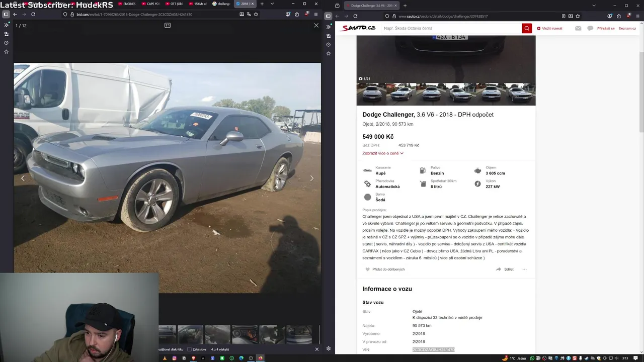Open the three-dots more options beside Sdílet
Viewport: 644px width, 362px height.
[524, 269]
